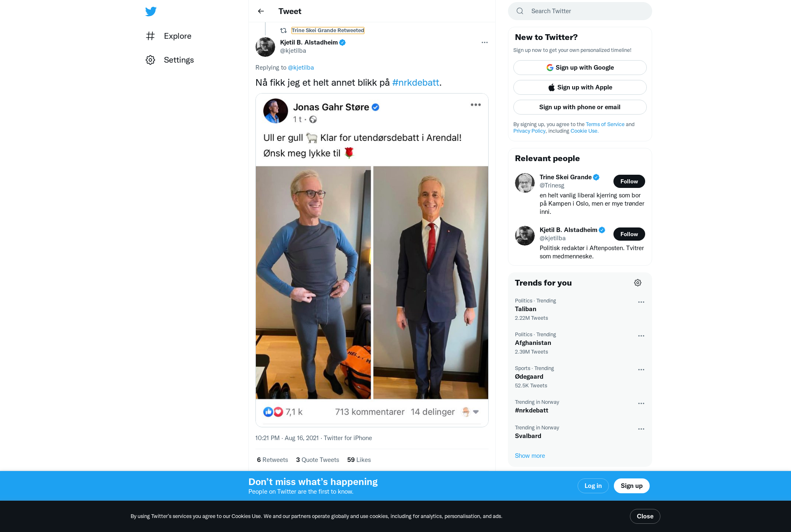View the 6 Retweets list

272,460
